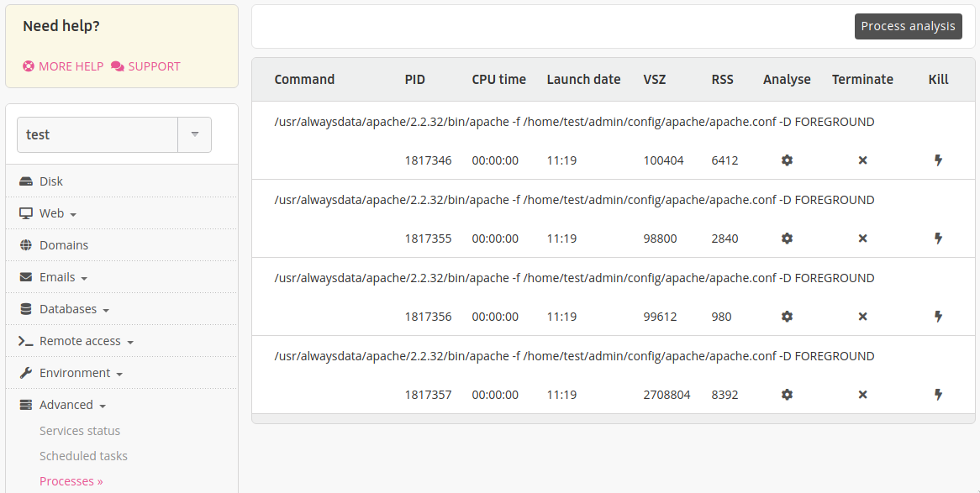The width and height of the screenshot is (980, 493).
Task: Click the Process analysis button
Action: [908, 26]
